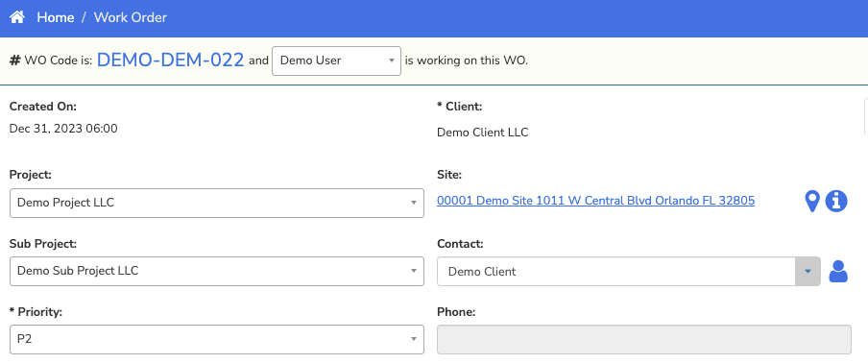Open the Demo User assignee dropdown
Viewport: 868px width, 364px height.
pyautogui.click(x=337, y=61)
